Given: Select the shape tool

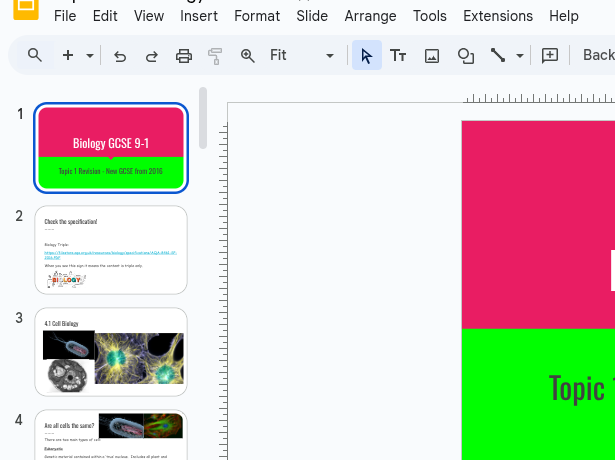Looking at the screenshot, I should (x=465, y=56).
